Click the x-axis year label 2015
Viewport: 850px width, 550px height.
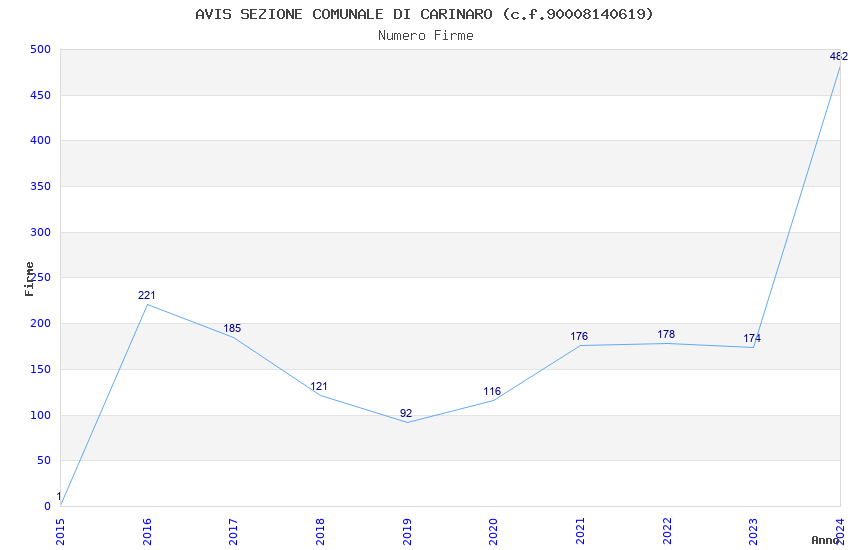point(60,532)
